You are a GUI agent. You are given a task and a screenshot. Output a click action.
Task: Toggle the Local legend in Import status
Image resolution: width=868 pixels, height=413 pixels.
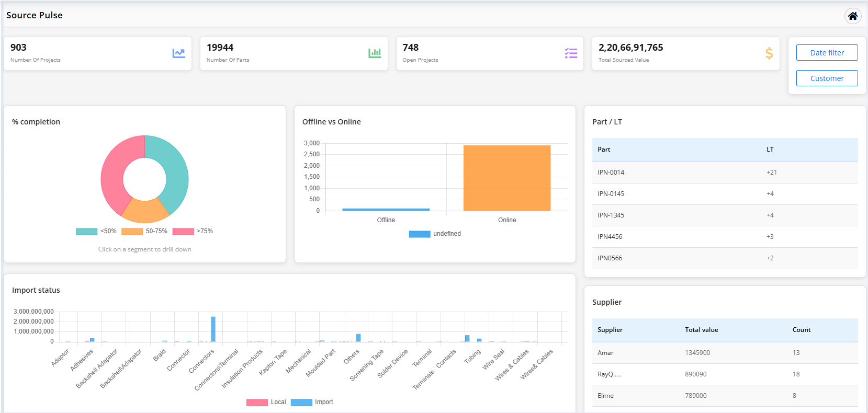257,402
